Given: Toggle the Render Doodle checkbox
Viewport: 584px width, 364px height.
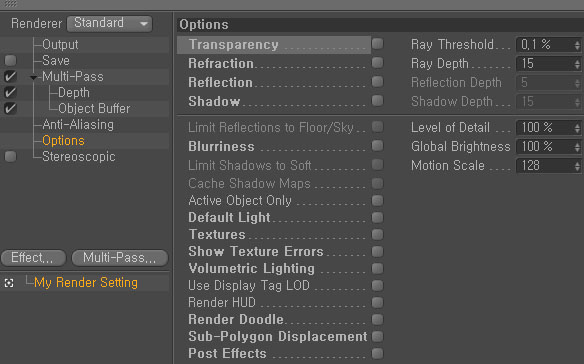Looking at the screenshot, I should coord(377,319).
